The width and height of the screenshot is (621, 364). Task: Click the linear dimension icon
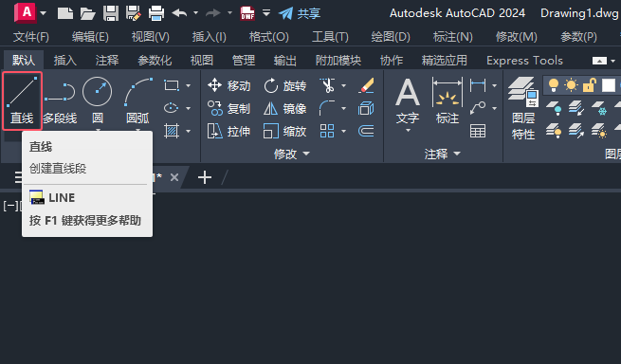pos(478,85)
